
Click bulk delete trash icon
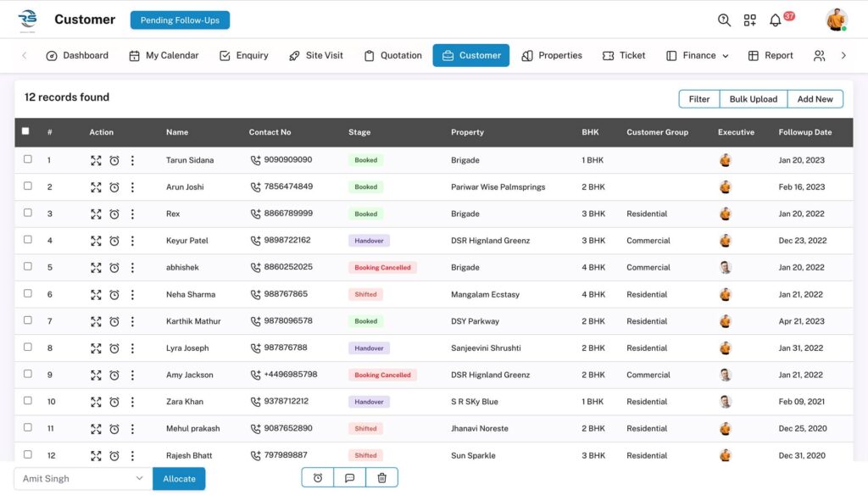coord(382,477)
